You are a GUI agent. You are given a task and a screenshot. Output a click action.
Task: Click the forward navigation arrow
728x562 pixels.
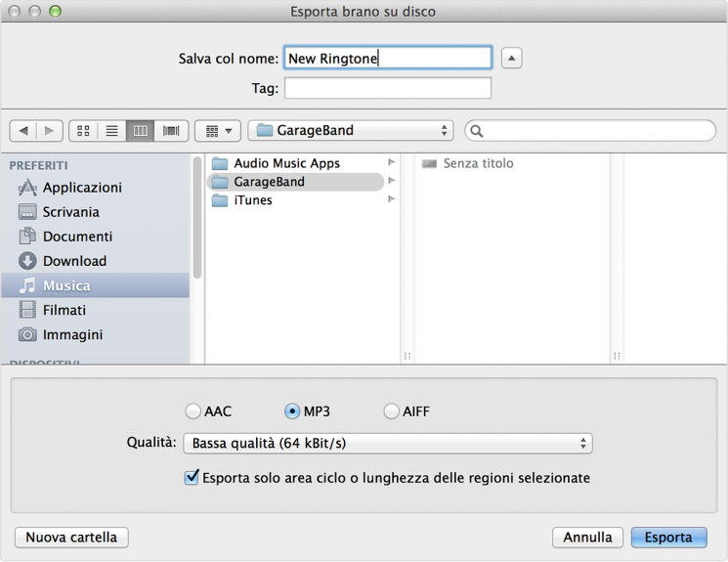coord(50,131)
